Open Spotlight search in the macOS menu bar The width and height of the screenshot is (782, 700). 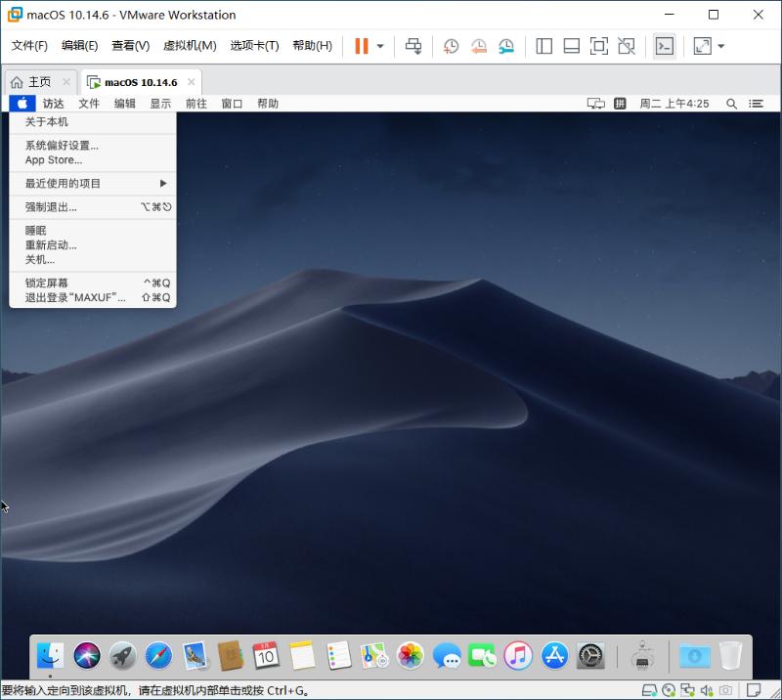731,103
